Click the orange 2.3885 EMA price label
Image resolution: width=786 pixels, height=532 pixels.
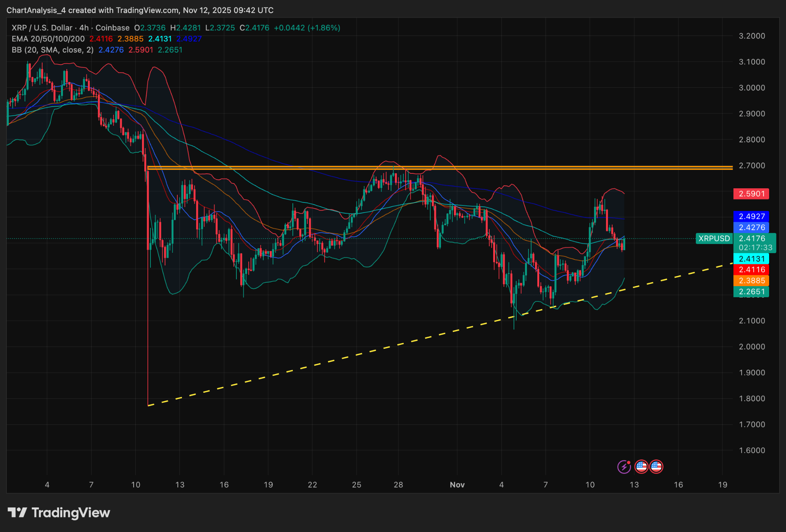(x=751, y=281)
